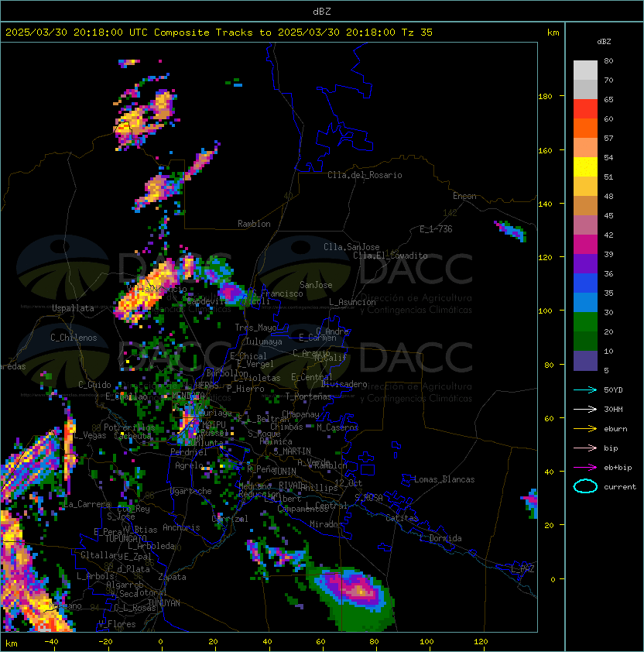Click the Anchoris place label
The image size is (644, 652).
click(x=181, y=527)
